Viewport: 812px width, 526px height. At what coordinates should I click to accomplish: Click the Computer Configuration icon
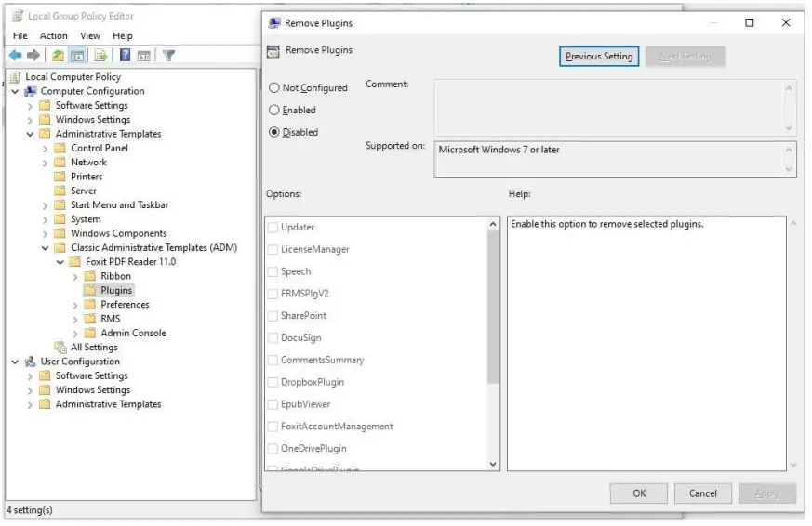[x=31, y=92]
